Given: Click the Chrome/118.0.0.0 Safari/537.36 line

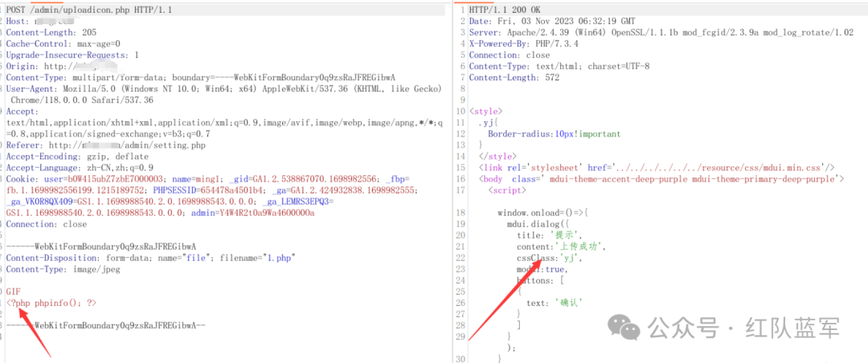Looking at the screenshot, I should (82, 100).
